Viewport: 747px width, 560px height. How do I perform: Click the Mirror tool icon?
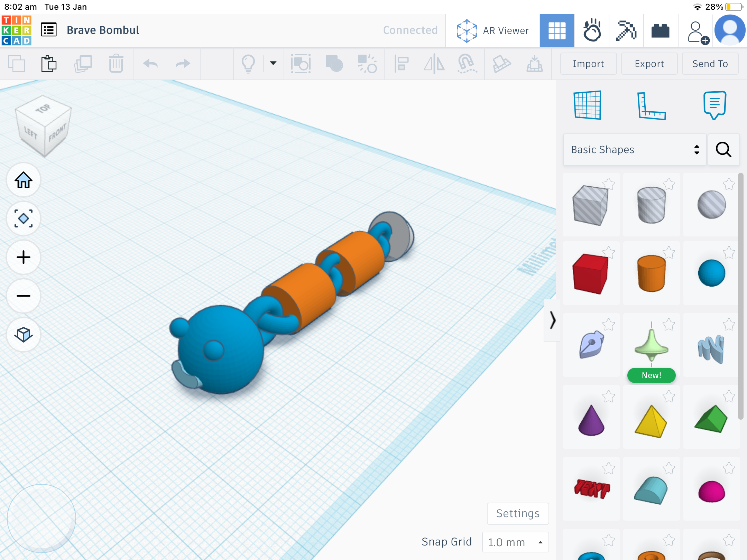(x=434, y=64)
